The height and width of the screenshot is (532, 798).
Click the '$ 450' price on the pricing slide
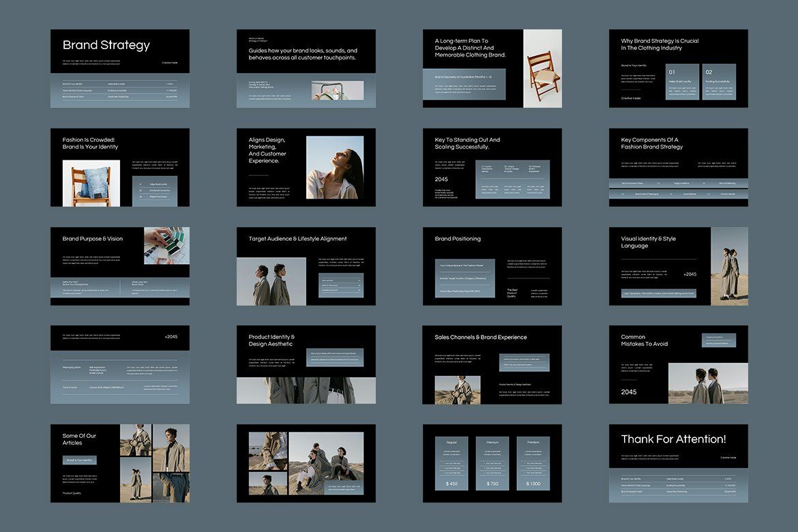452,484
